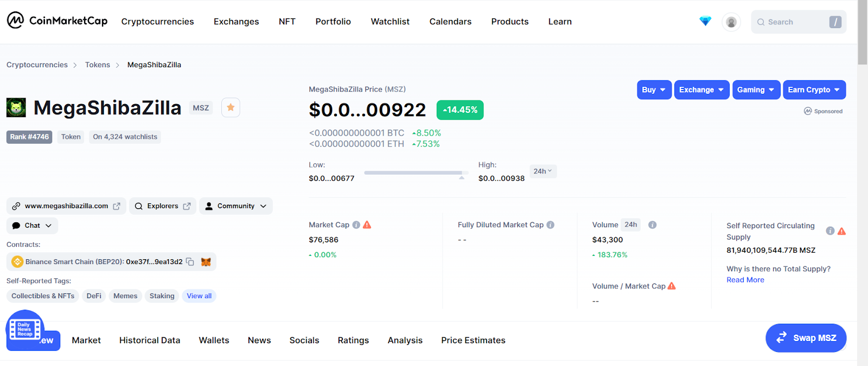Switch to the Historical Data tab
Viewport: 868px width, 366px height.
(x=150, y=341)
